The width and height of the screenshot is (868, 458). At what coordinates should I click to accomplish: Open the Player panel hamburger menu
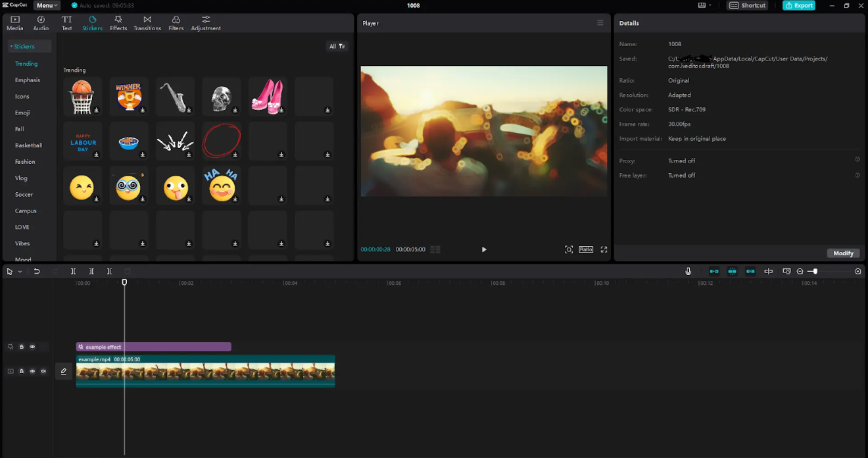point(600,23)
